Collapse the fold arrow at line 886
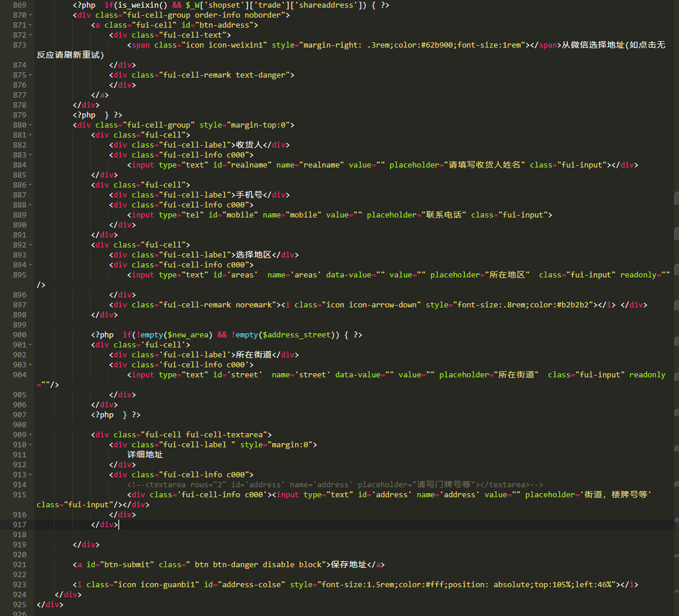The image size is (679, 616). pyautogui.click(x=31, y=185)
